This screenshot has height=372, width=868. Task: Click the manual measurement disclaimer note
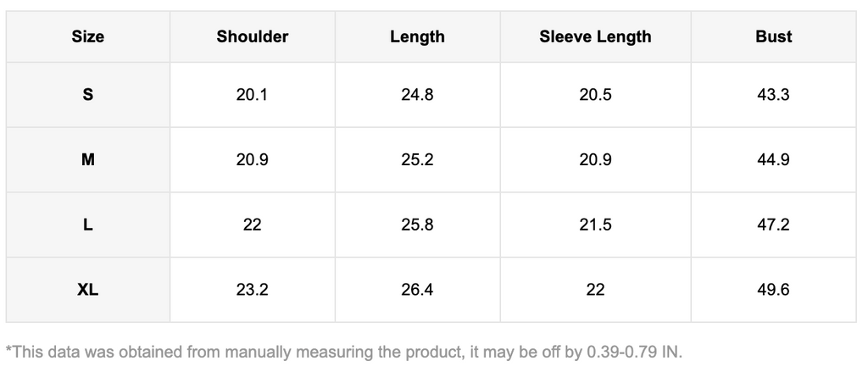(343, 352)
